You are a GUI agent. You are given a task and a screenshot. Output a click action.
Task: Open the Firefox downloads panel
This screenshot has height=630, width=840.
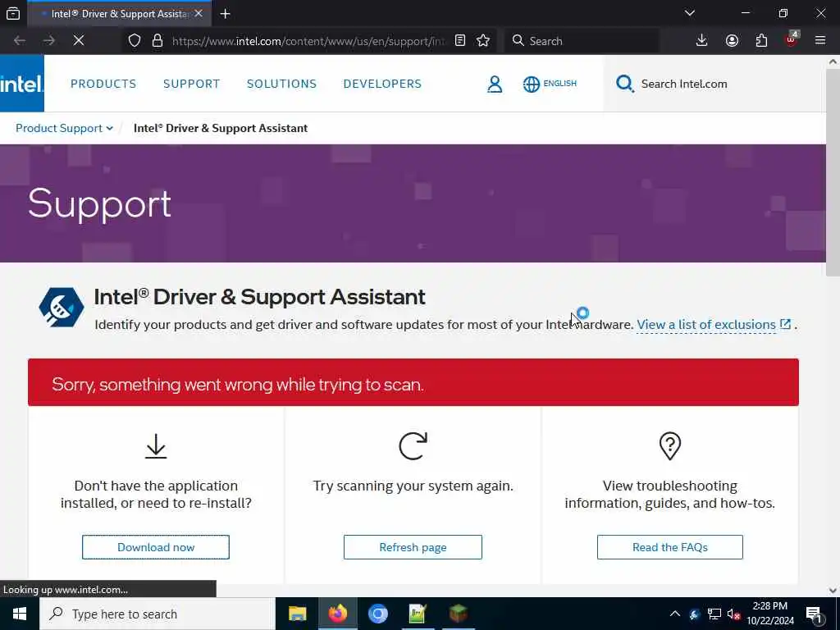702,41
